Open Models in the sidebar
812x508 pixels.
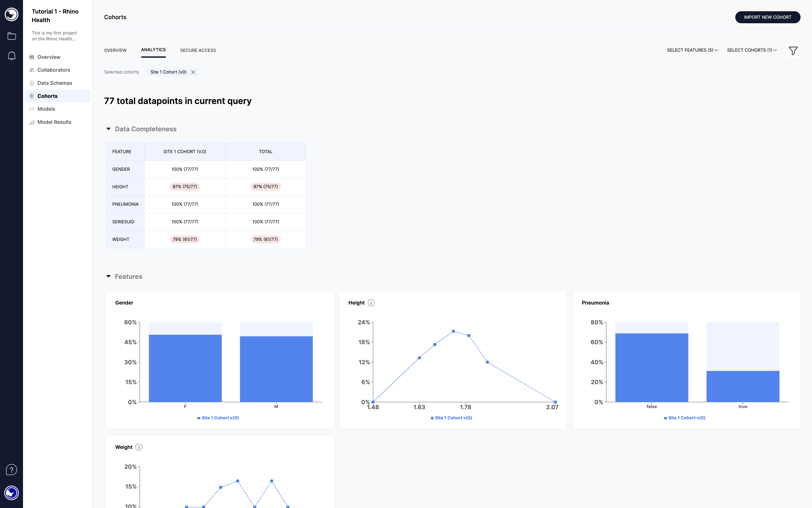[x=58, y=109]
